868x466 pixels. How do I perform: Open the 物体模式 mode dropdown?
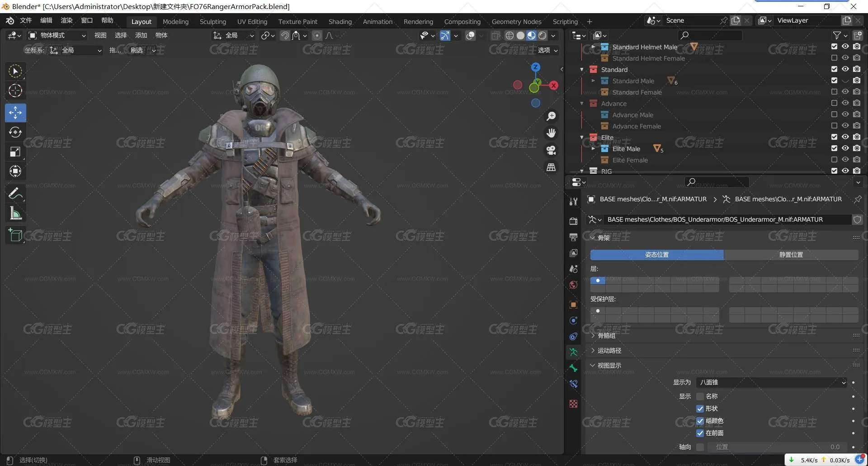[x=57, y=35]
